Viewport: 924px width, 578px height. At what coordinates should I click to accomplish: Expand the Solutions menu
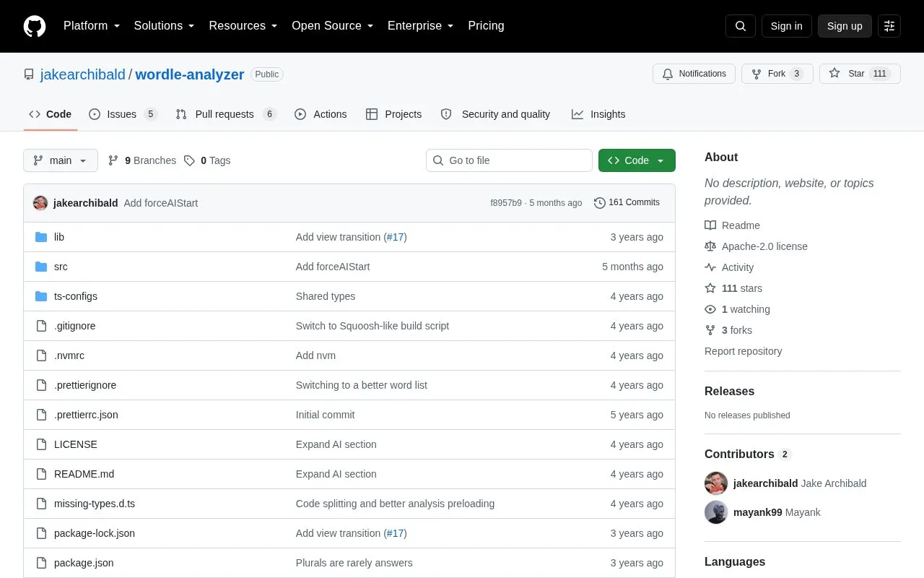click(x=164, y=26)
